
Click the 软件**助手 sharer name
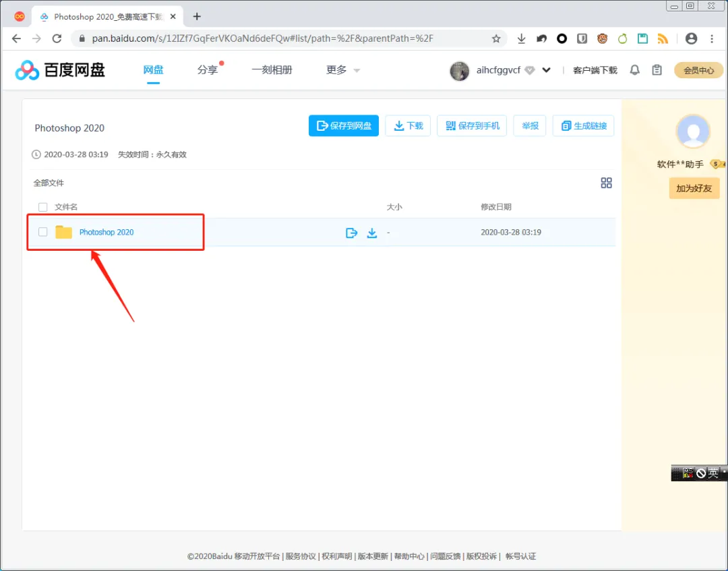[x=680, y=164]
